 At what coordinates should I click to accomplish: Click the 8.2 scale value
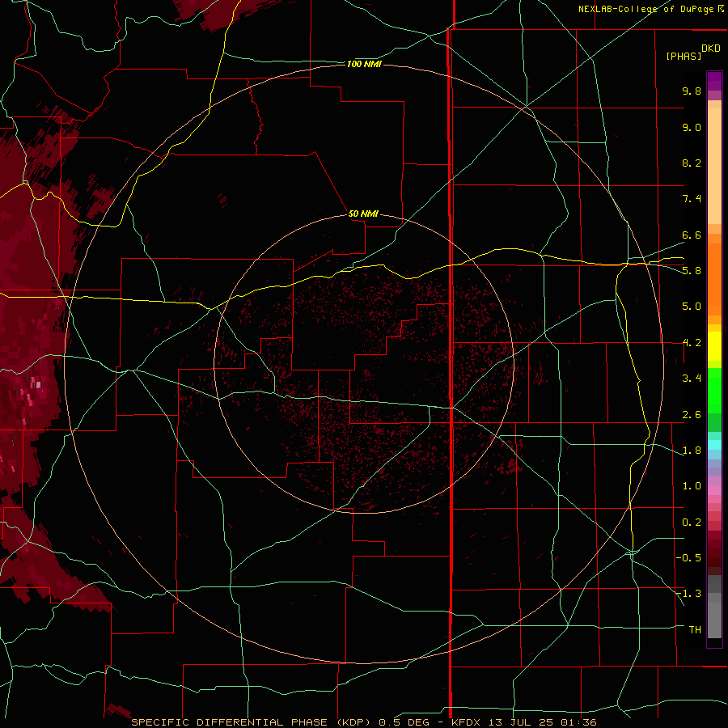click(x=692, y=163)
